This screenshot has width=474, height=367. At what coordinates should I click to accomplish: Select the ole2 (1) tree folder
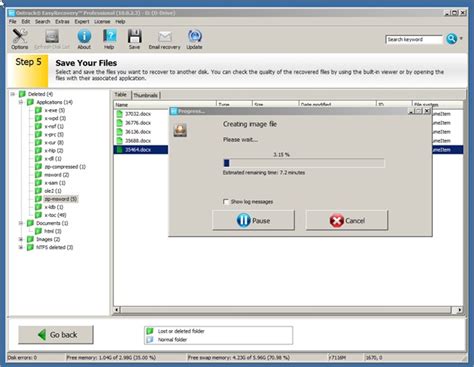coord(53,191)
